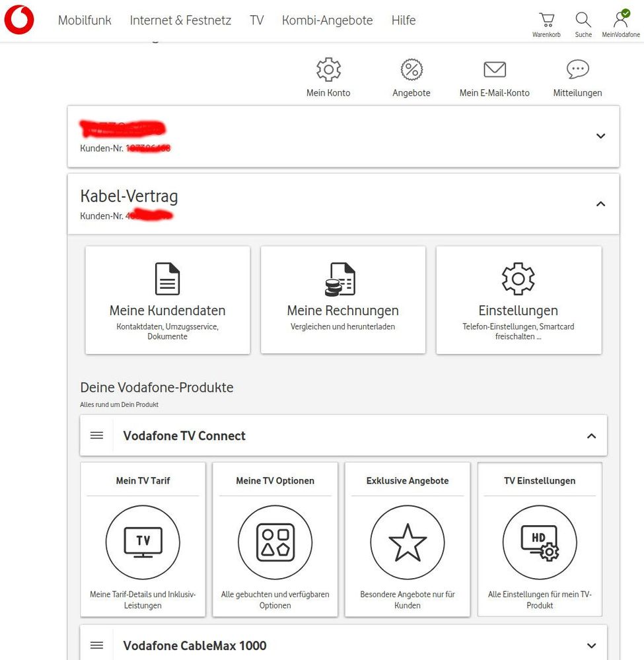Click the Angebote percent badge icon
Screen dimensions: 644x660
click(411, 69)
